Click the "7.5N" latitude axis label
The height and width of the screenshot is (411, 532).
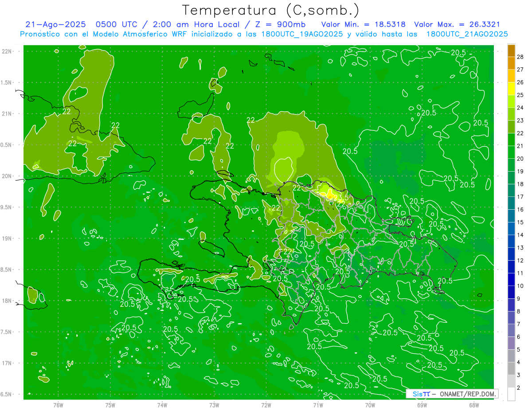7,332
